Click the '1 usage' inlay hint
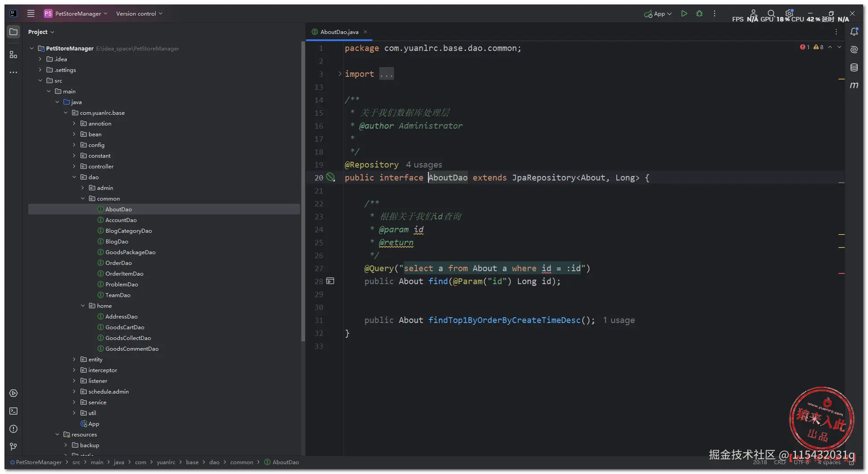 (618, 320)
